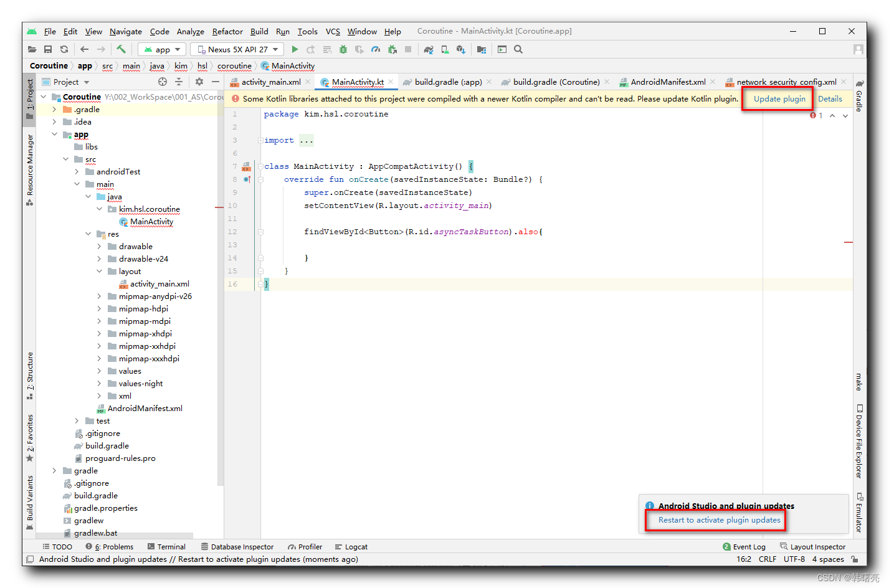The height and width of the screenshot is (588, 889).
Task: Sync project with Gradle files
Action: click(x=430, y=49)
